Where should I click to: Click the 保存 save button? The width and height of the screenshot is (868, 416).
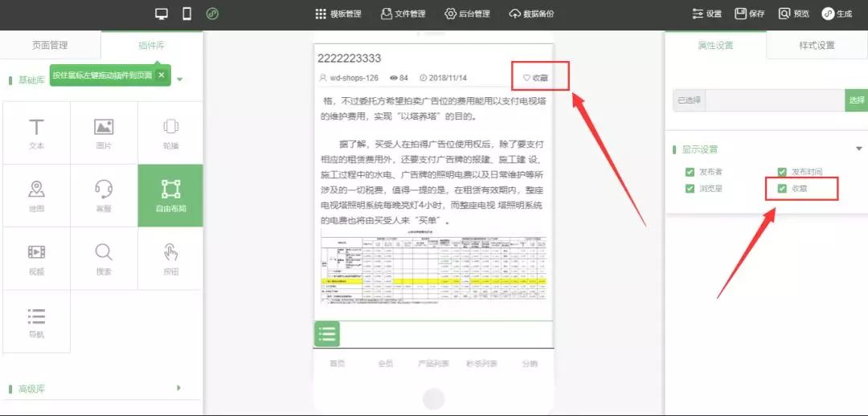750,14
